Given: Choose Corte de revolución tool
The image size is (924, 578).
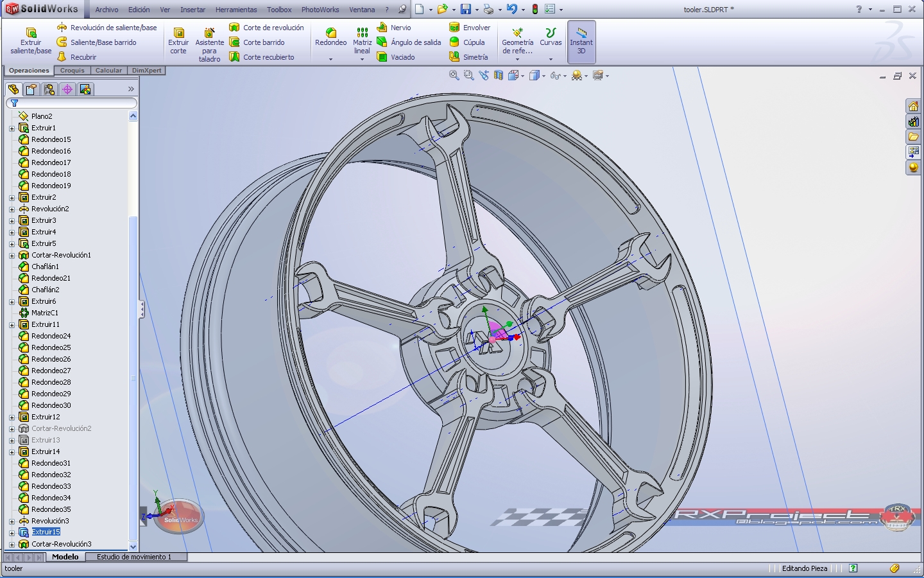Looking at the screenshot, I should click(266, 28).
